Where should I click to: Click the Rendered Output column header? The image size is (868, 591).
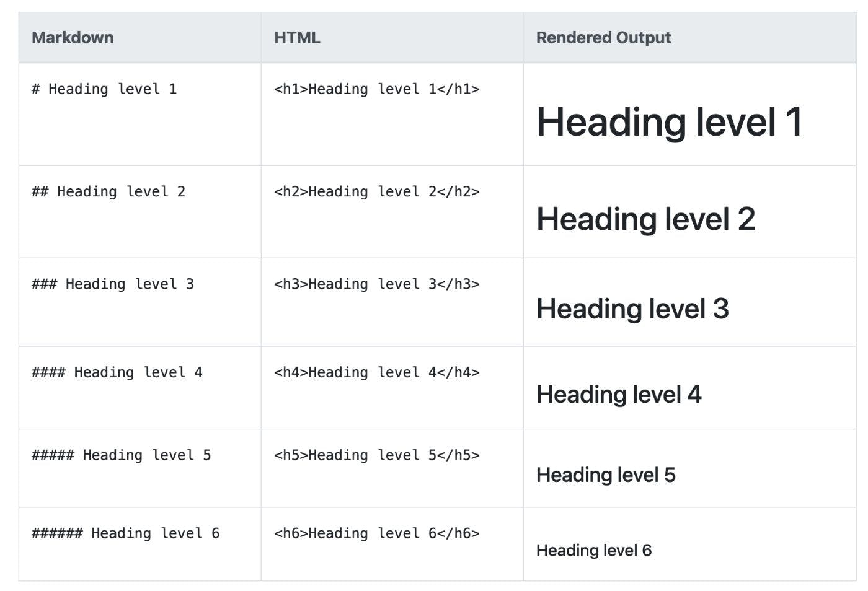pyautogui.click(x=603, y=37)
